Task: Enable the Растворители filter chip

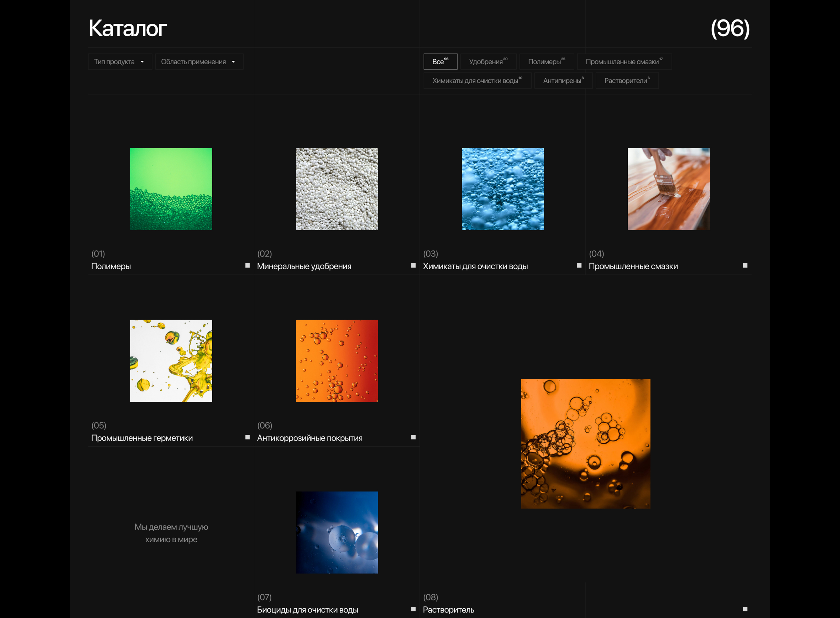Action: click(627, 81)
